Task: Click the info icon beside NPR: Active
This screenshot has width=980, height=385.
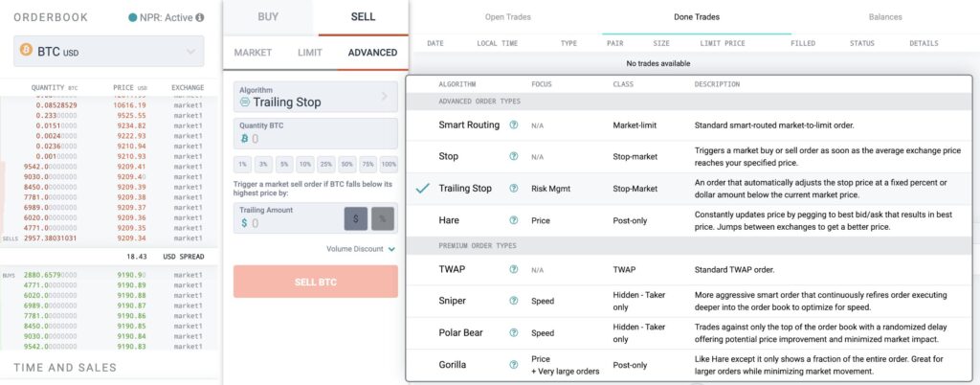Action: click(x=200, y=17)
